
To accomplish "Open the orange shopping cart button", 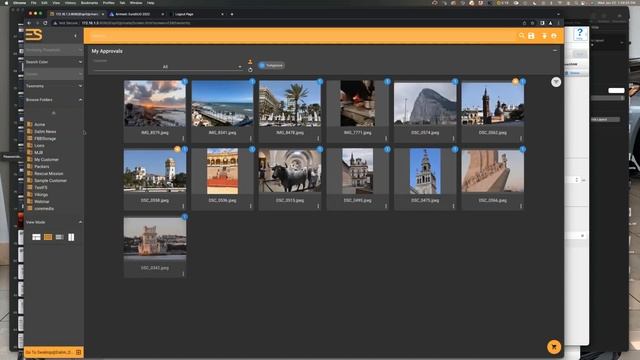I will [x=554, y=347].
